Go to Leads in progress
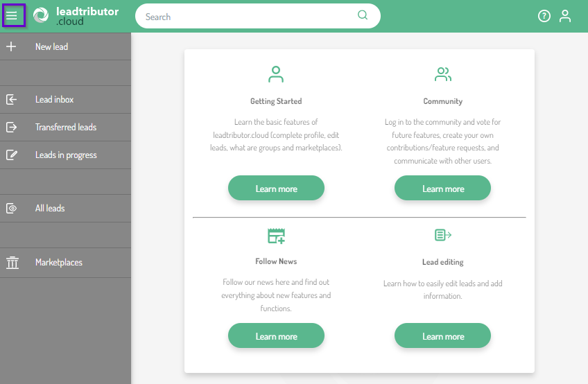The image size is (588, 384). 66,155
